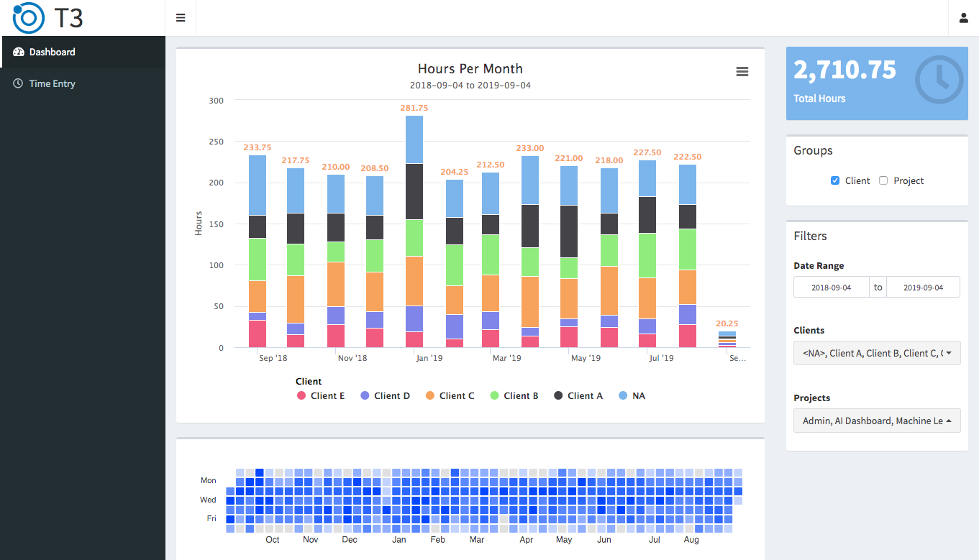This screenshot has width=979, height=560.
Task: Uncheck the Client group checkbox
Action: [x=835, y=181]
